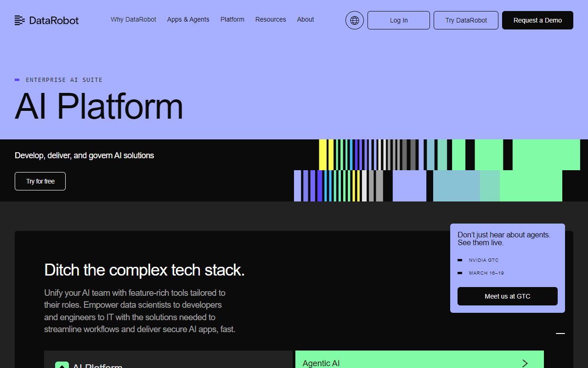Expand the Resources navigation menu
Viewport: 588px width, 368px height.
tap(271, 19)
